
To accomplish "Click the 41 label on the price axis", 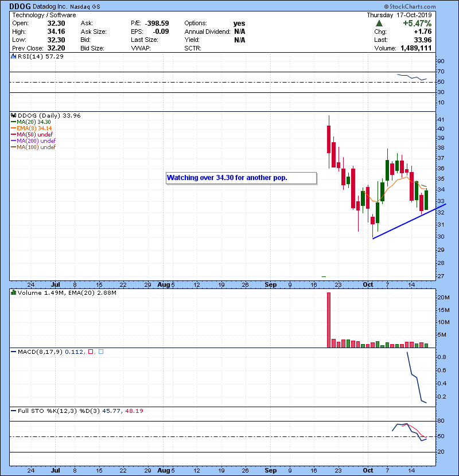I will [441, 119].
